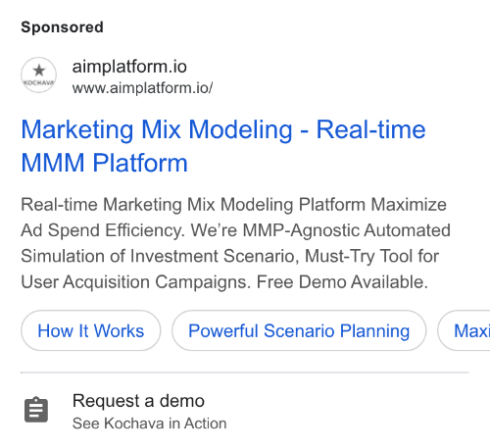Click the www.aimplatform.io/ display URL
Screen dimensions: 490x448
[142, 88]
